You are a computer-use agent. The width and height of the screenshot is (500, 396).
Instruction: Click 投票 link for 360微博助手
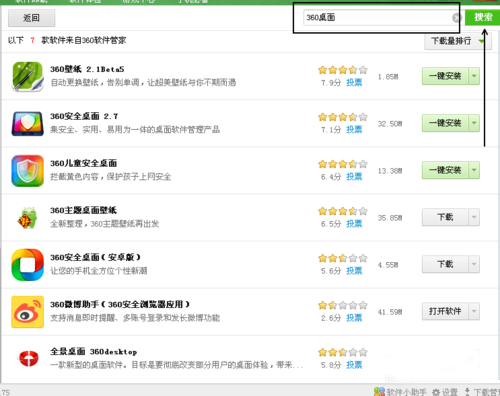[354, 318]
